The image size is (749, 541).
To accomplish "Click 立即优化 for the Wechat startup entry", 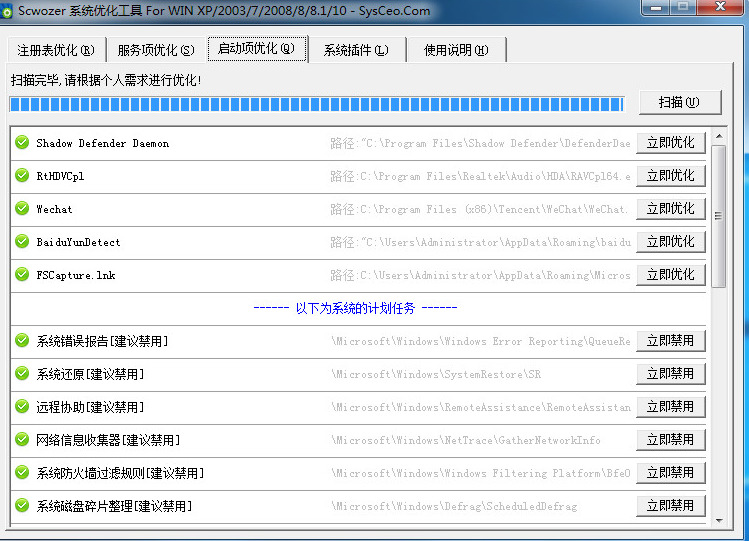I will coord(671,209).
